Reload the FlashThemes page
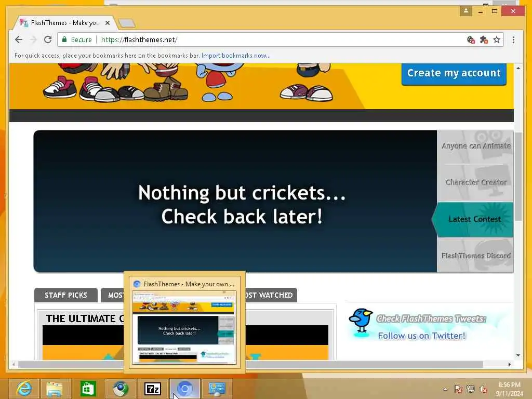This screenshot has height=399, width=532. click(x=48, y=39)
